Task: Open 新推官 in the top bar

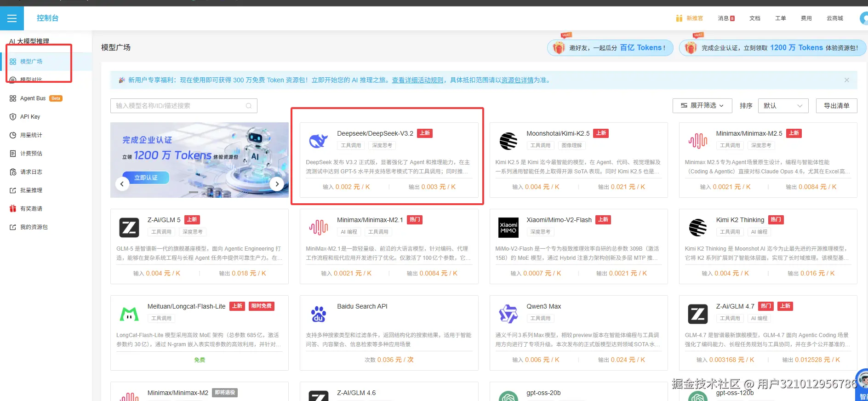Action: (x=695, y=18)
